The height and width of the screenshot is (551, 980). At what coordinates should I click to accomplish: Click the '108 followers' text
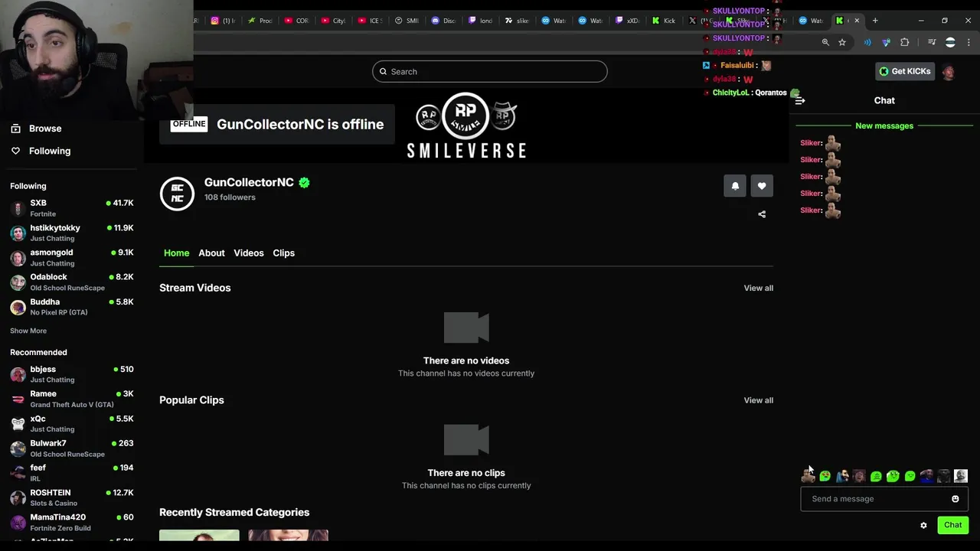pyautogui.click(x=230, y=197)
